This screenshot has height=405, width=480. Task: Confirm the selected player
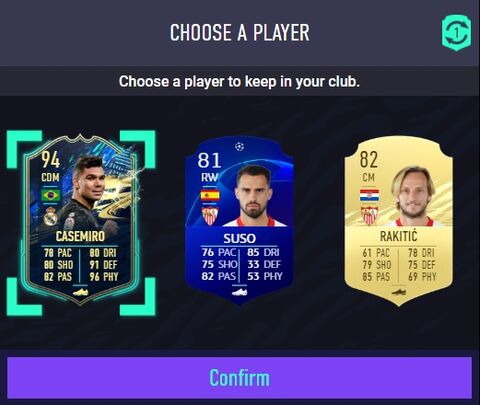pos(240,378)
